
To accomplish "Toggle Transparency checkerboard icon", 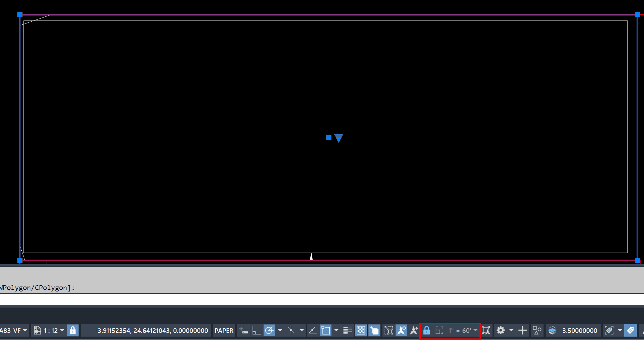I will [x=361, y=330].
